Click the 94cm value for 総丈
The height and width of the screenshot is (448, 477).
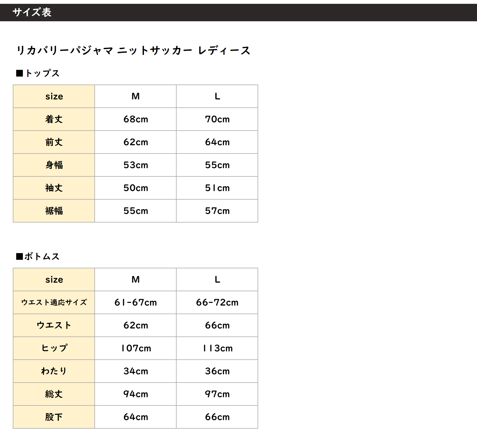coord(136,394)
